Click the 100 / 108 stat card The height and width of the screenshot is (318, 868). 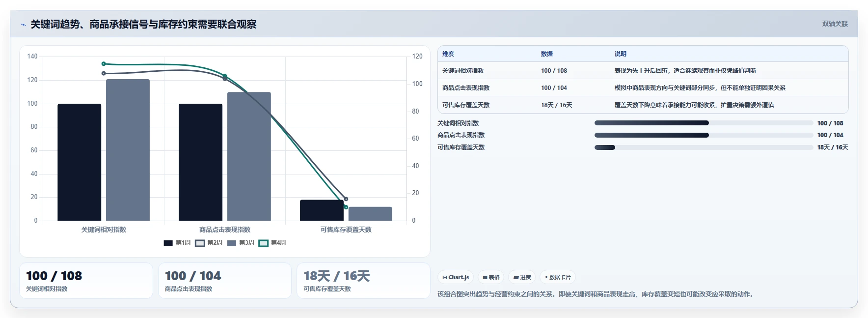(86, 281)
